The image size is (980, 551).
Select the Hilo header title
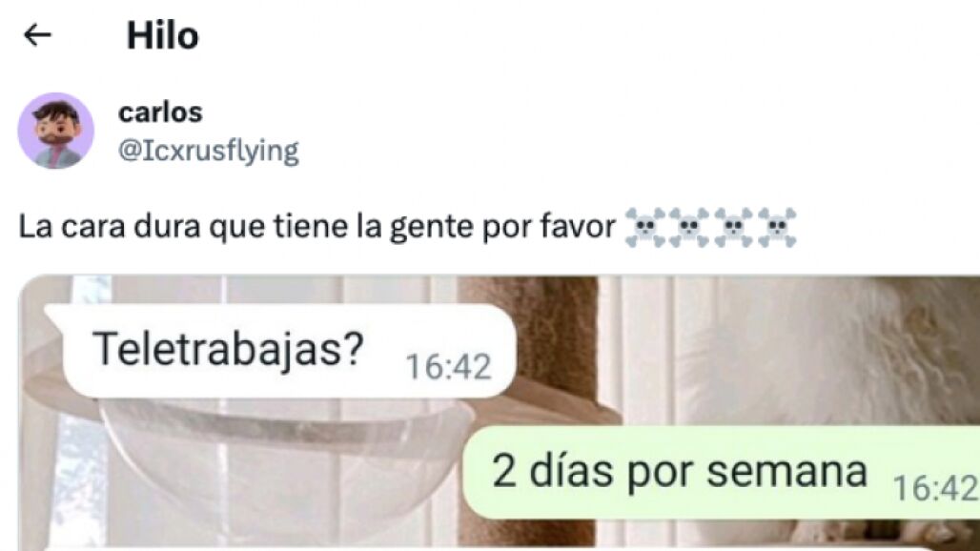pyautogui.click(x=162, y=35)
